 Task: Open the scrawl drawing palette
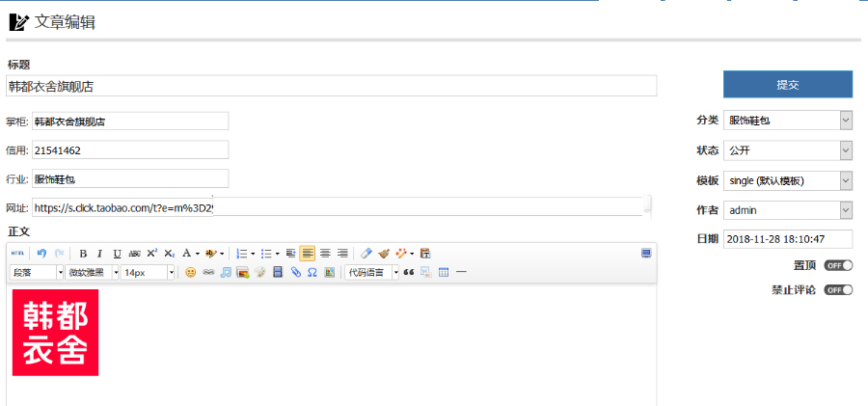(260, 273)
